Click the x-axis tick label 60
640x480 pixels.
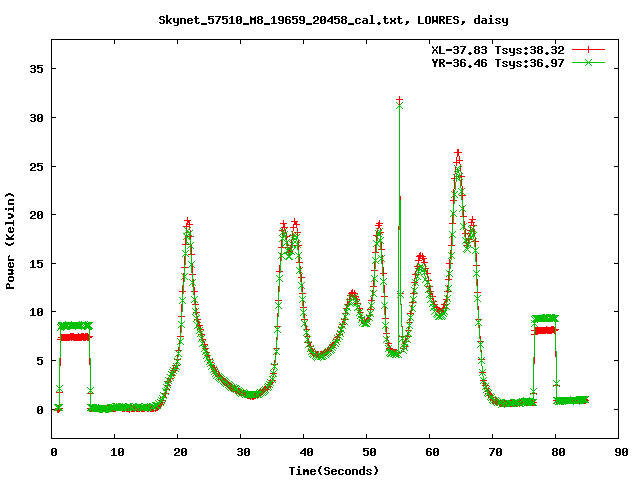[x=432, y=452]
